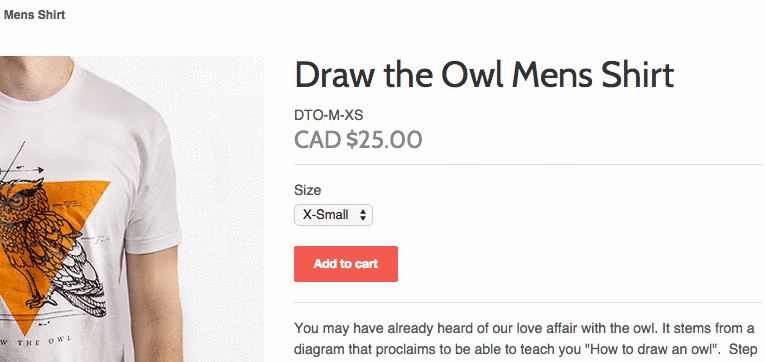Open the X-Small size dropdown
765x362 pixels.
(x=333, y=215)
